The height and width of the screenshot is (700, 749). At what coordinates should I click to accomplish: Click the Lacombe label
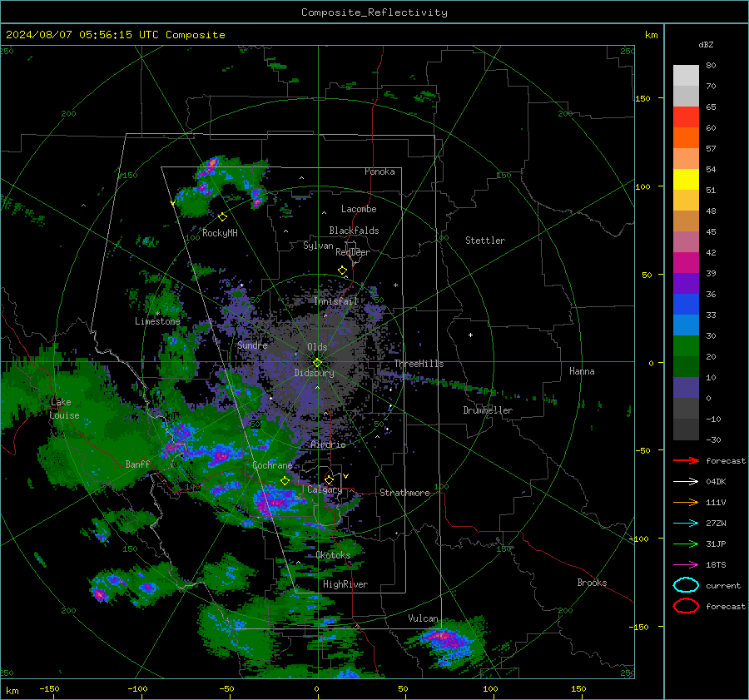[359, 209]
